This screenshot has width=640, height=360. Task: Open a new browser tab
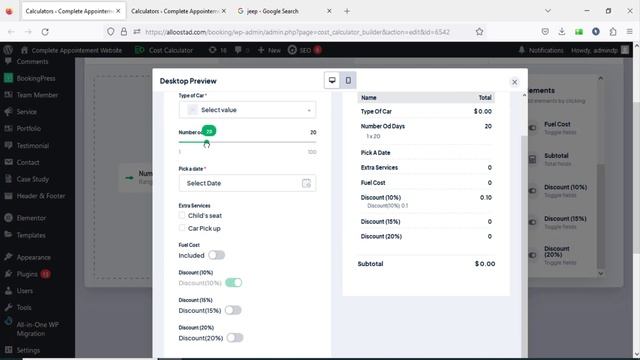click(x=347, y=11)
